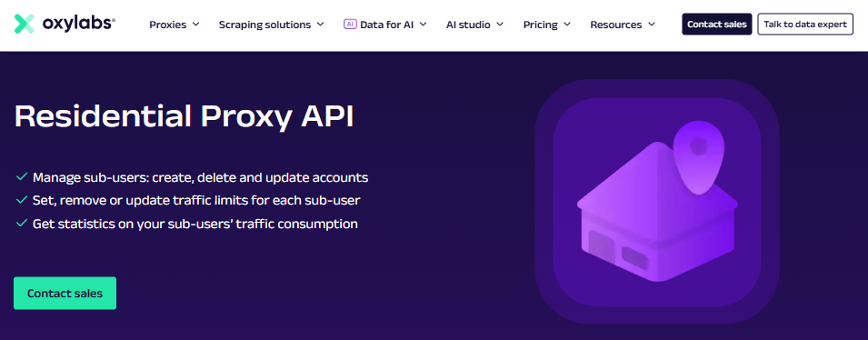
Task: Click checkmark beside Get statistics
Action: pyautogui.click(x=22, y=223)
